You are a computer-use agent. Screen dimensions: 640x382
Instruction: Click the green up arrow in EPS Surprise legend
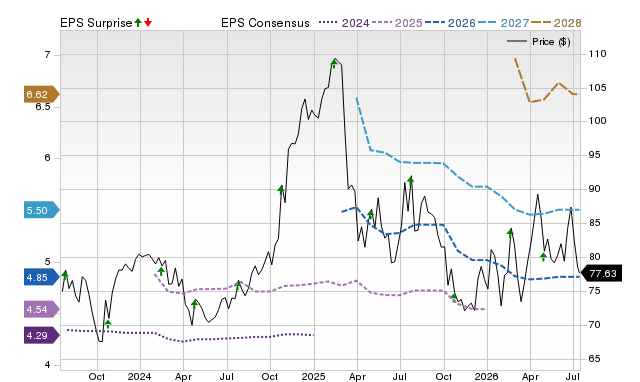[138, 23]
